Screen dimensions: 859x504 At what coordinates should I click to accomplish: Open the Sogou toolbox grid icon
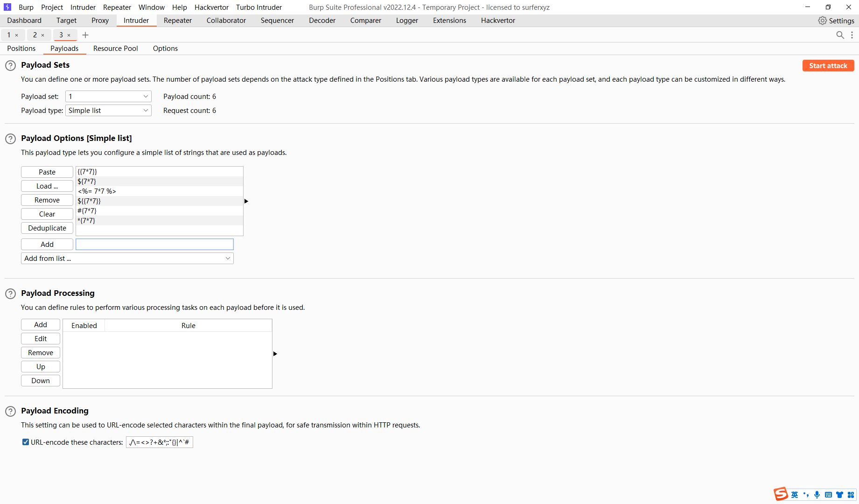point(851,495)
